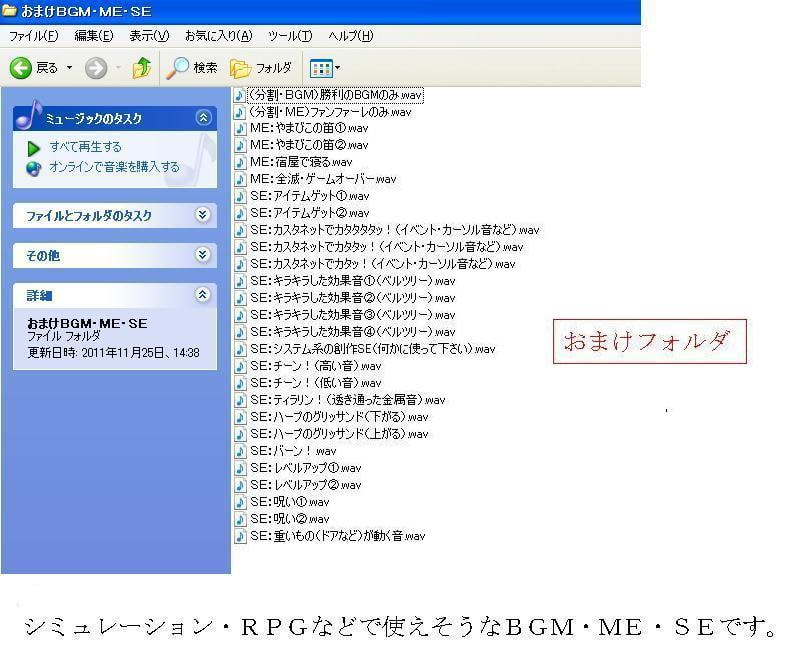This screenshot has height=655, width=801.
Task: Open the ヘルプ(H) menu
Action: [350, 36]
